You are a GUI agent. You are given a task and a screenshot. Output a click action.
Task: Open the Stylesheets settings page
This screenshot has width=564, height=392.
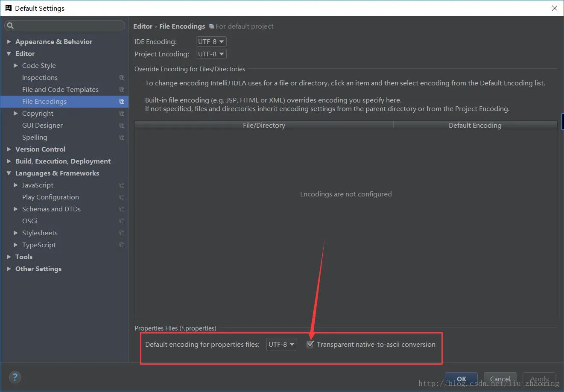pyautogui.click(x=40, y=233)
